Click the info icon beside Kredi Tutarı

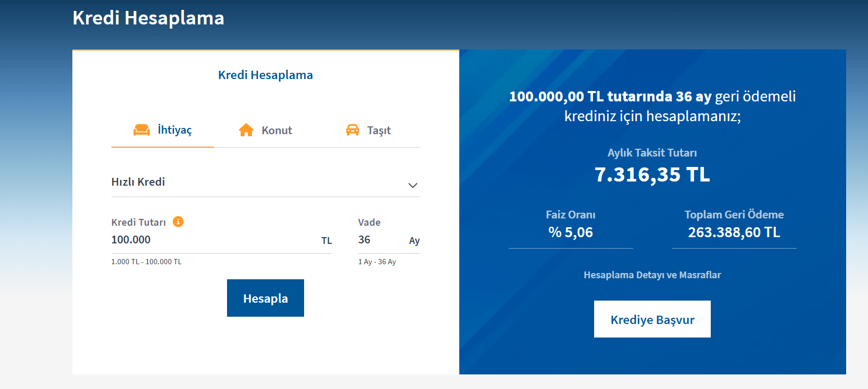coord(178,222)
